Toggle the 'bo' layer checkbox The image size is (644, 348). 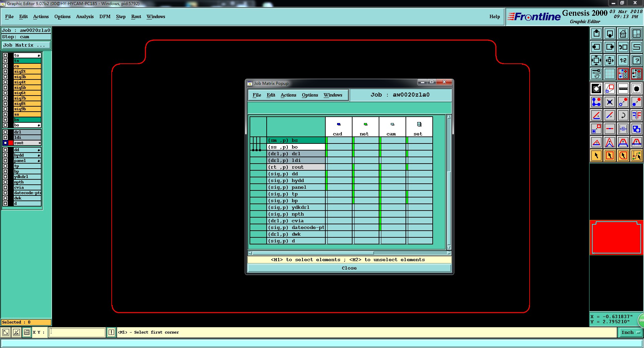[x=5, y=125]
